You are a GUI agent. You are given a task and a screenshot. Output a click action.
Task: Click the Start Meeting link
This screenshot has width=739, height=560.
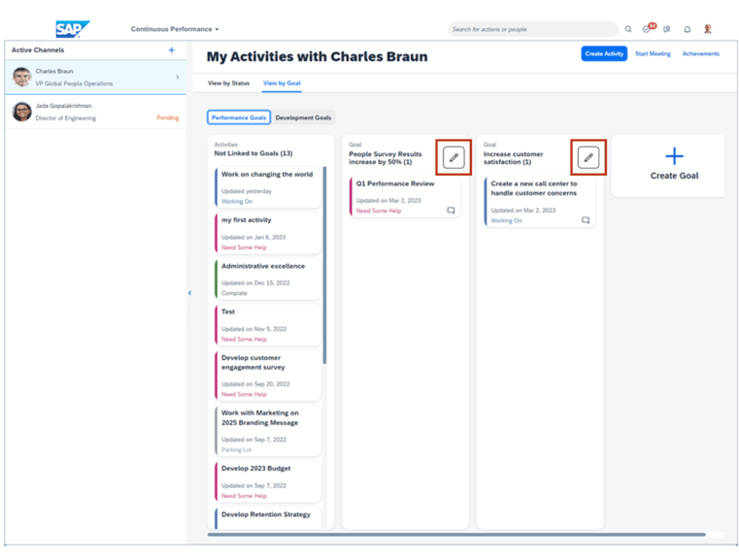[653, 54]
